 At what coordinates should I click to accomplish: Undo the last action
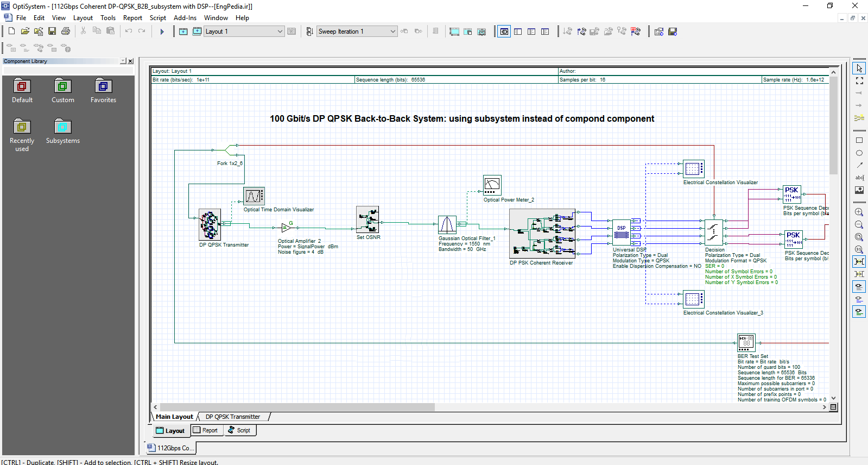129,31
